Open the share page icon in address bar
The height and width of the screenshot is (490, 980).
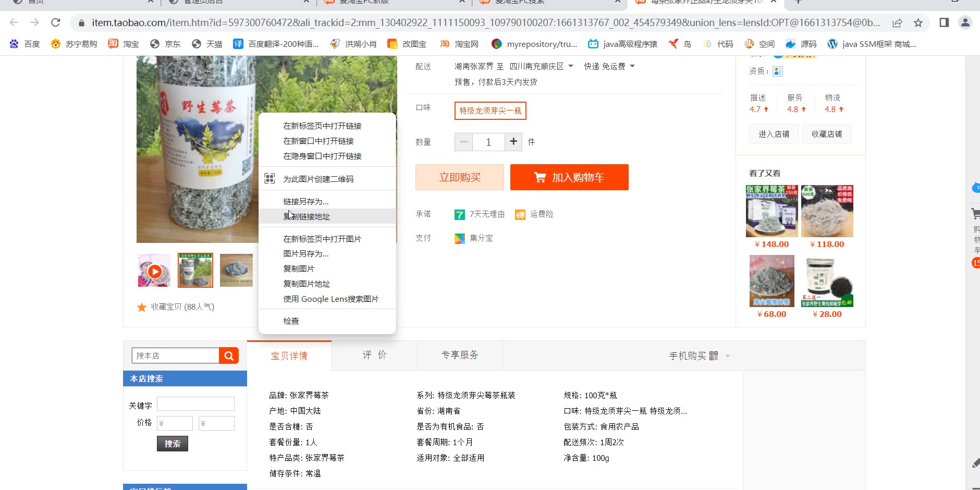point(897,22)
